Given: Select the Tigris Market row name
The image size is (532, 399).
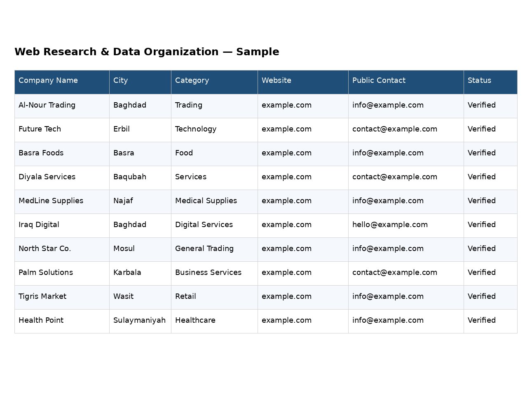Looking at the screenshot, I should tap(42, 296).
